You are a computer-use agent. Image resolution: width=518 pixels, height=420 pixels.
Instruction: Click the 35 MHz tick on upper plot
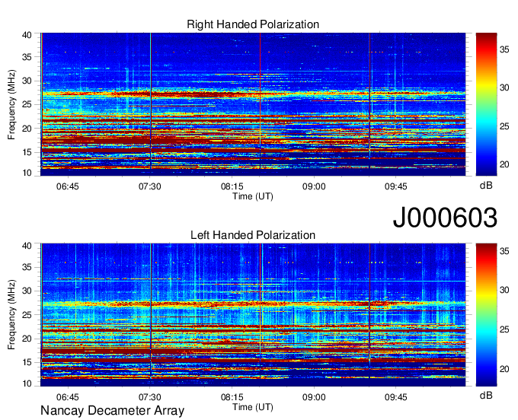coord(27,57)
